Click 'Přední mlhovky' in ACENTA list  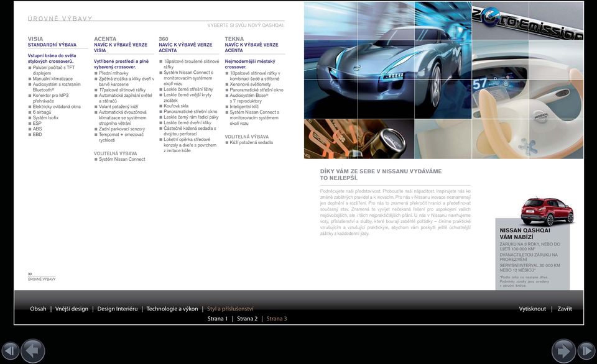pyautogui.click(x=113, y=73)
